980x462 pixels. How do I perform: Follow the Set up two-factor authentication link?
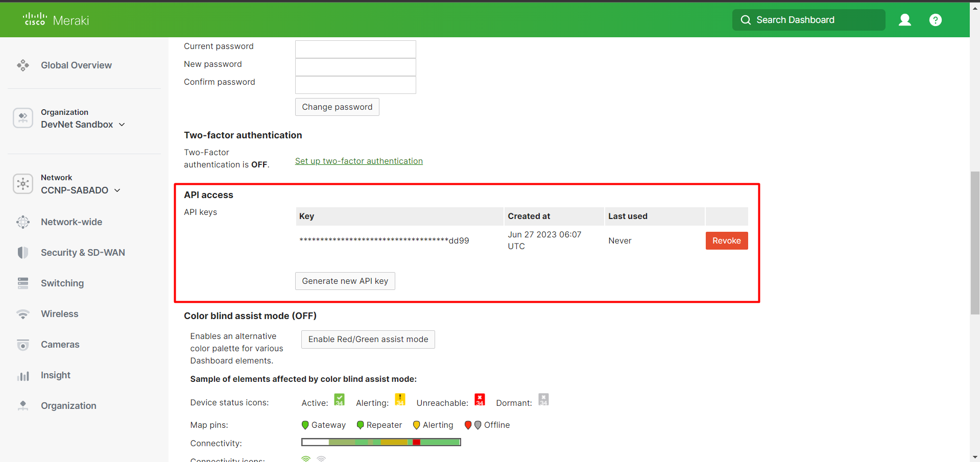pos(359,161)
